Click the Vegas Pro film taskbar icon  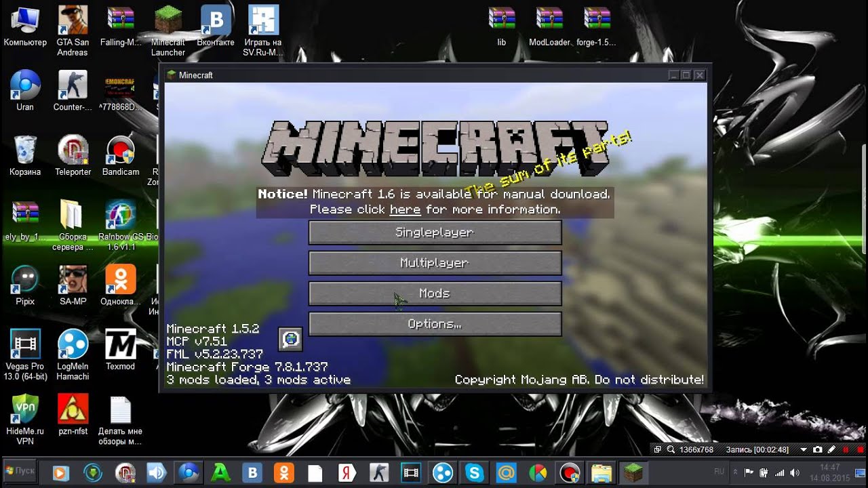tap(411, 472)
